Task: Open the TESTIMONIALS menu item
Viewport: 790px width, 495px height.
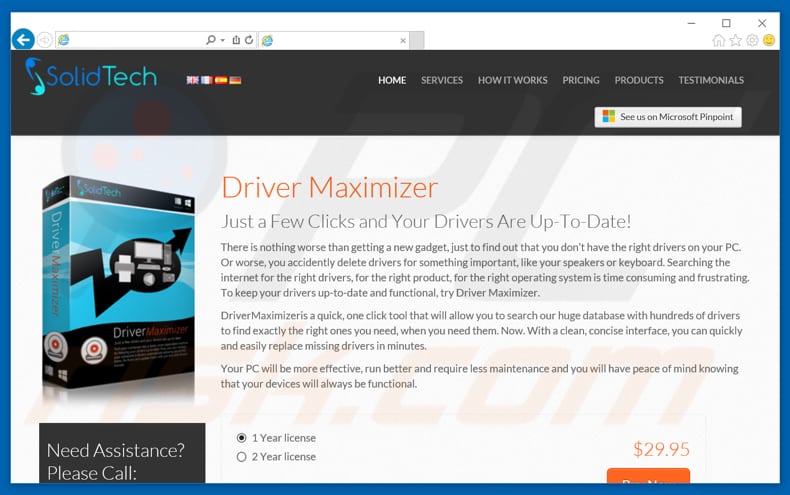Action: coord(711,80)
